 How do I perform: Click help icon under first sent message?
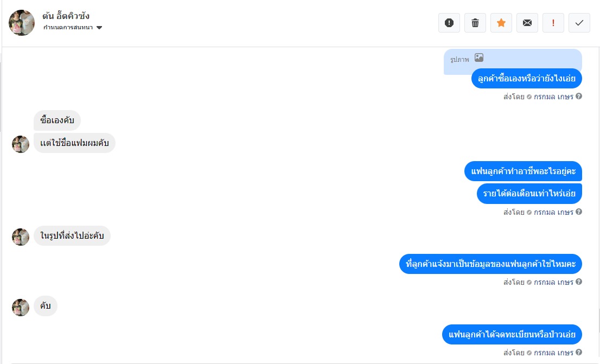(578, 97)
